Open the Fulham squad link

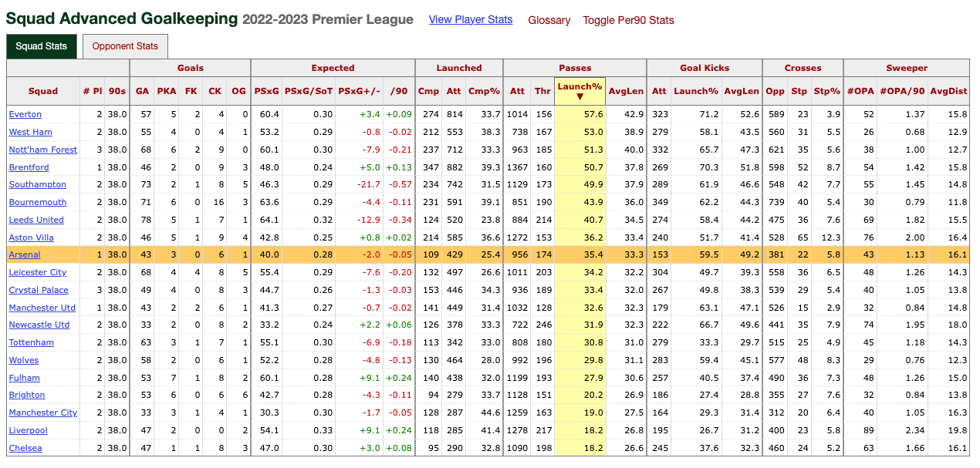coord(24,378)
